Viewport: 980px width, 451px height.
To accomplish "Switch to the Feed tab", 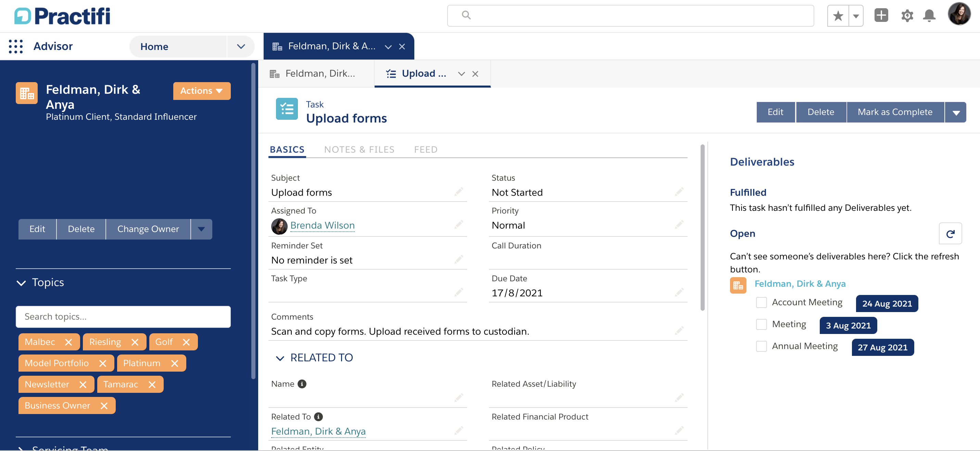I will click(x=425, y=149).
